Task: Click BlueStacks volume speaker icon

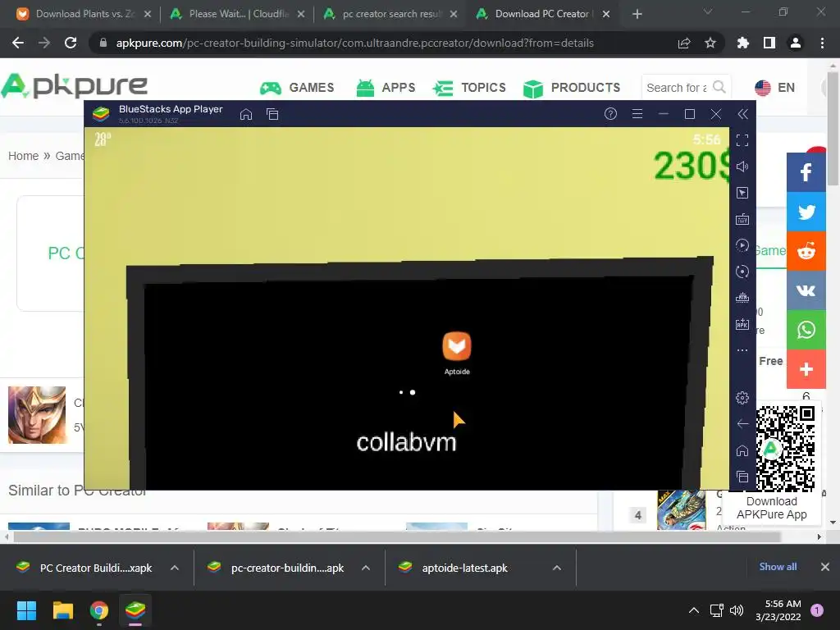Action: click(x=742, y=167)
